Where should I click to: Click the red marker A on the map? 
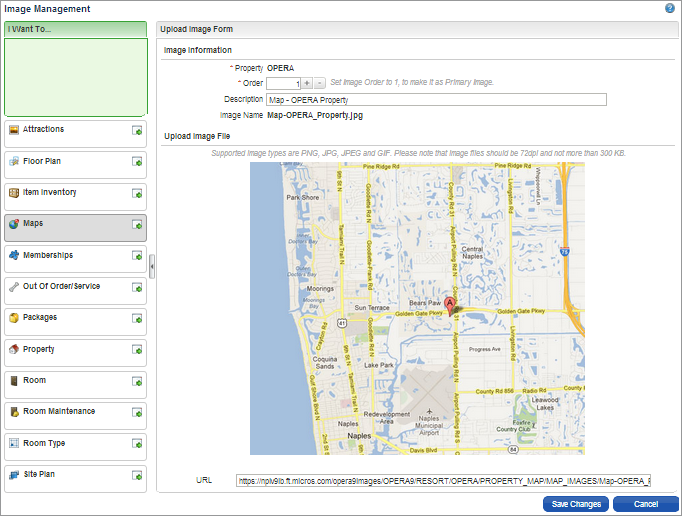[x=449, y=304]
